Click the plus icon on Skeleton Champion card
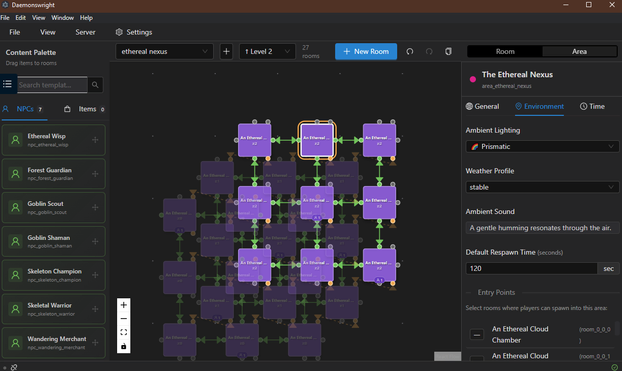This screenshot has height=371, width=622. [95, 275]
